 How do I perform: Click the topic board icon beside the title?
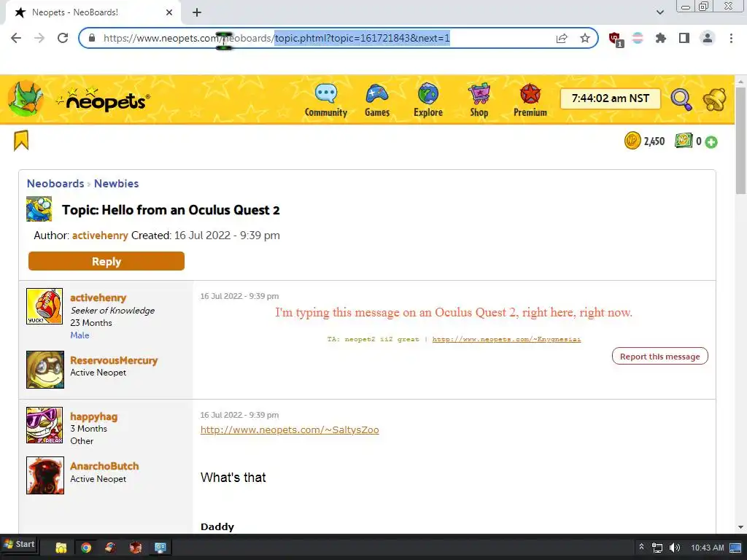point(39,209)
